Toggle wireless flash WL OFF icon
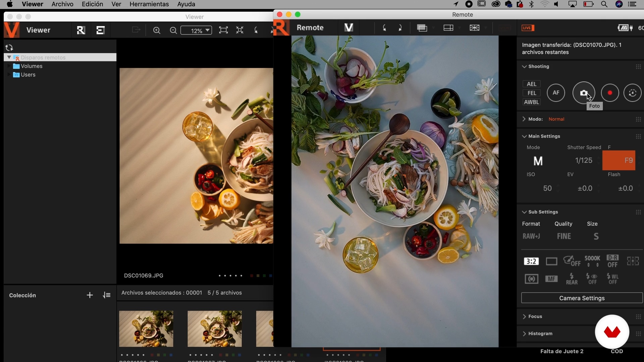Screen dimensions: 644x362 612,279
